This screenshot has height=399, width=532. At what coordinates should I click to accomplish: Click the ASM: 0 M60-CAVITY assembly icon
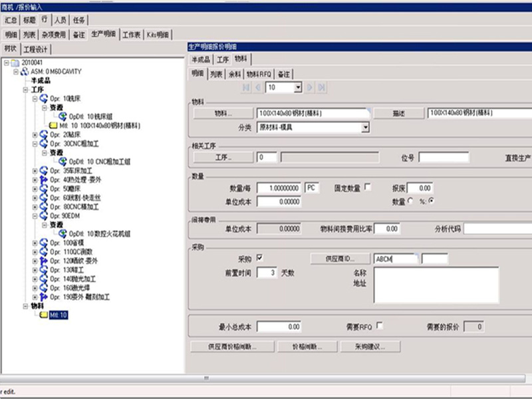25,72
